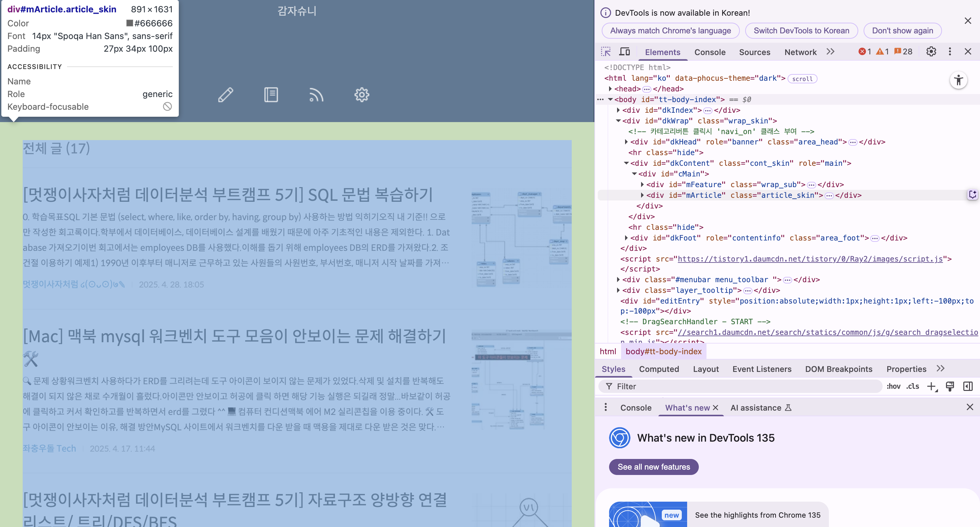Screen dimensions: 980x527
Task: Expand the dkIndex div node
Action: (x=618, y=110)
